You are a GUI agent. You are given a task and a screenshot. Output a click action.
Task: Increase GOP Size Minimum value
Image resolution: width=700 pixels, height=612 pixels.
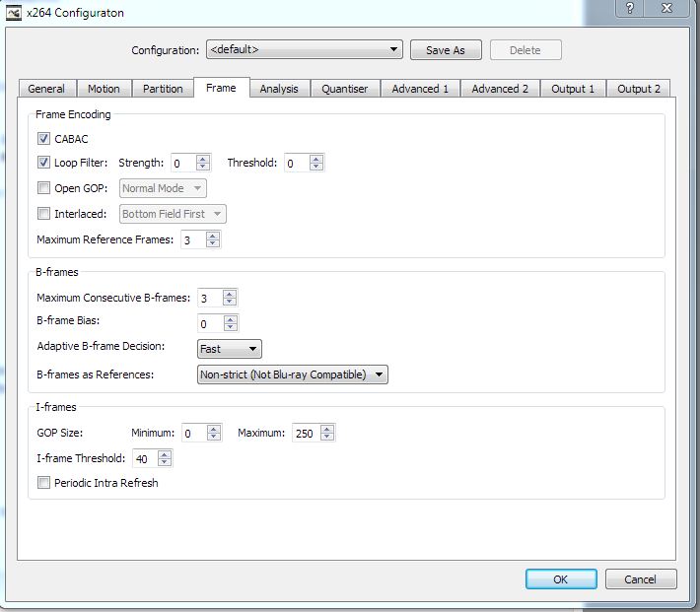[214, 429]
